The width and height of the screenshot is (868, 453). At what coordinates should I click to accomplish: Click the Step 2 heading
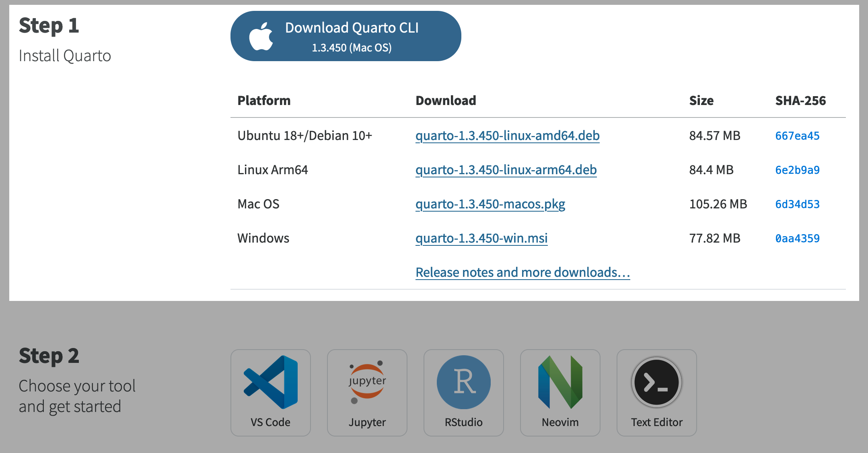(49, 356)
